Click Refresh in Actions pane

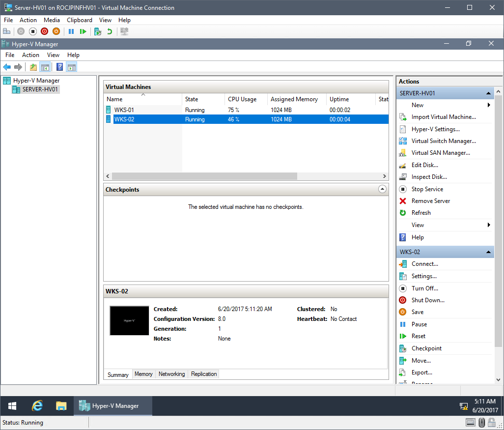coord(421,213)
